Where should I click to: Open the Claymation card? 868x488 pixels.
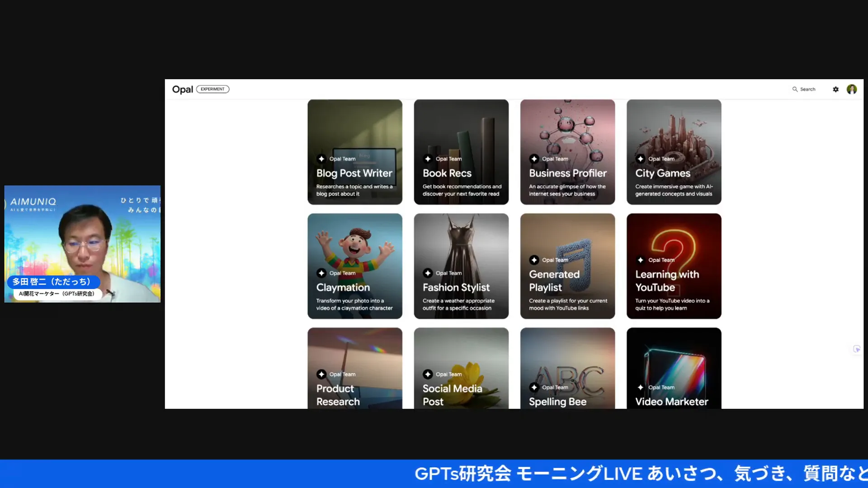tap(355, 266)
